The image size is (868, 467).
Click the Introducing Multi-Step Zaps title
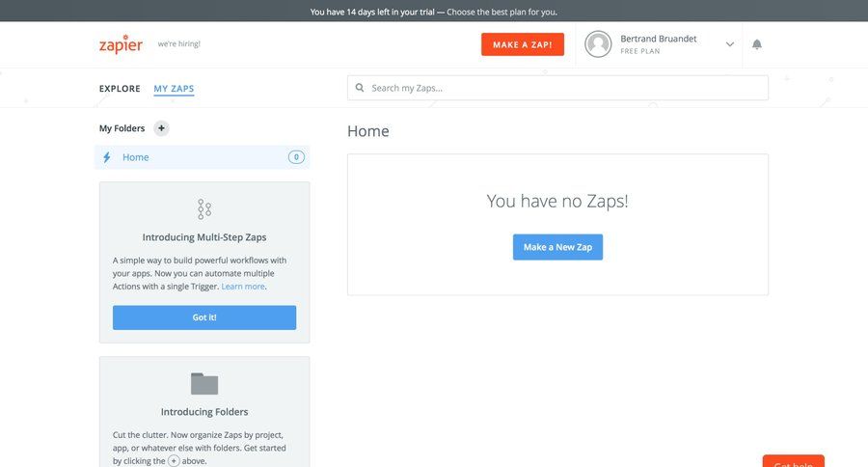204,237
